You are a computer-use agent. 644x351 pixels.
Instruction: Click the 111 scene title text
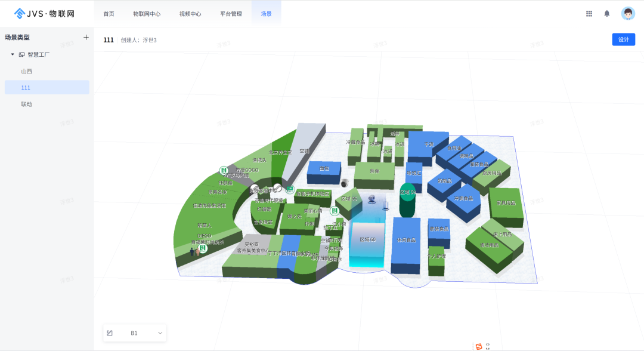[109, 40]
